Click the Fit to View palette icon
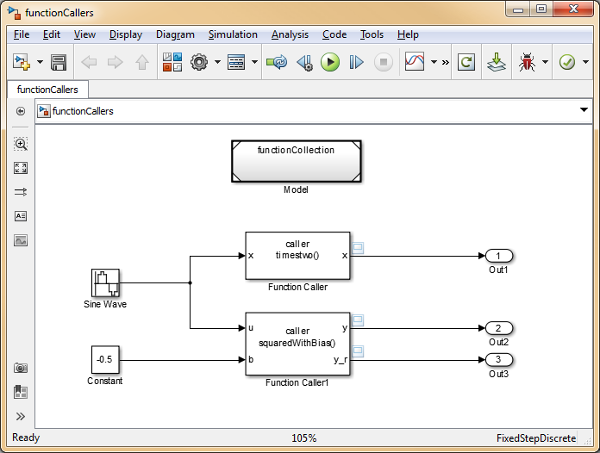The height and width of the screenshot is (453, 600). [x=21, y=168]
